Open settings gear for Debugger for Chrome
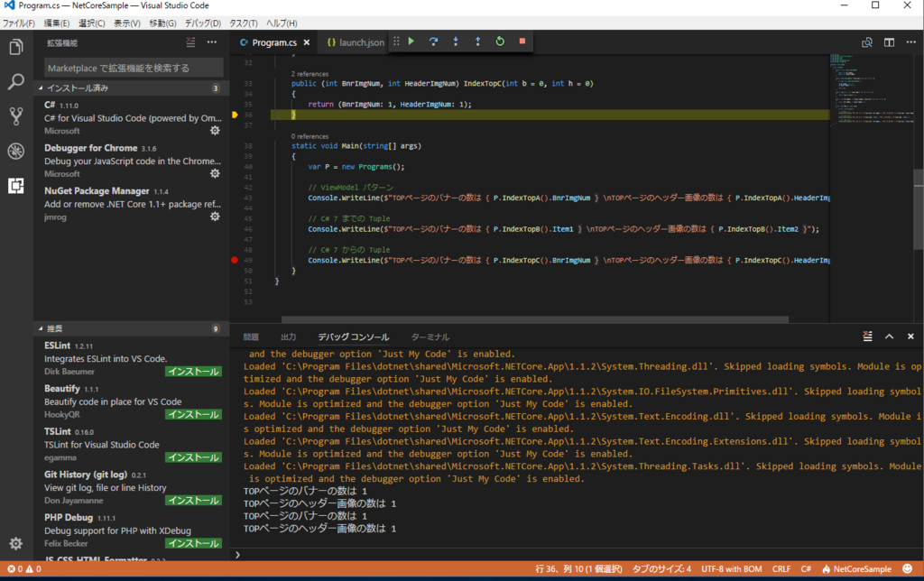924x581 pixels. click(215, 174)
